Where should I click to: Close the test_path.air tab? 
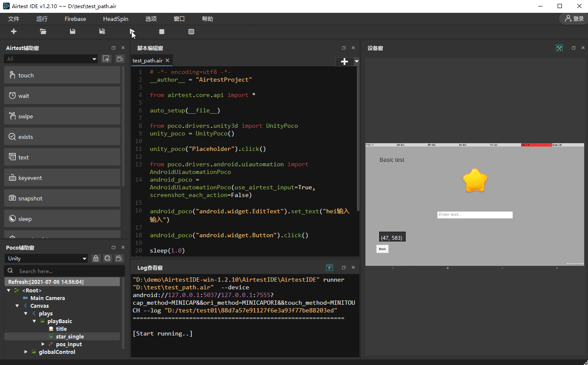[x=167, y=61]
